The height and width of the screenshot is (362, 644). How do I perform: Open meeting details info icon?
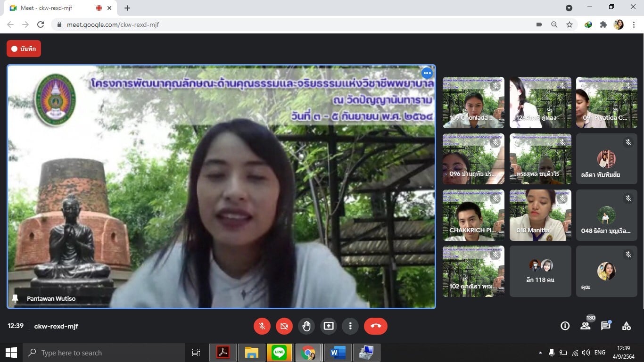[x=565, y=326]
